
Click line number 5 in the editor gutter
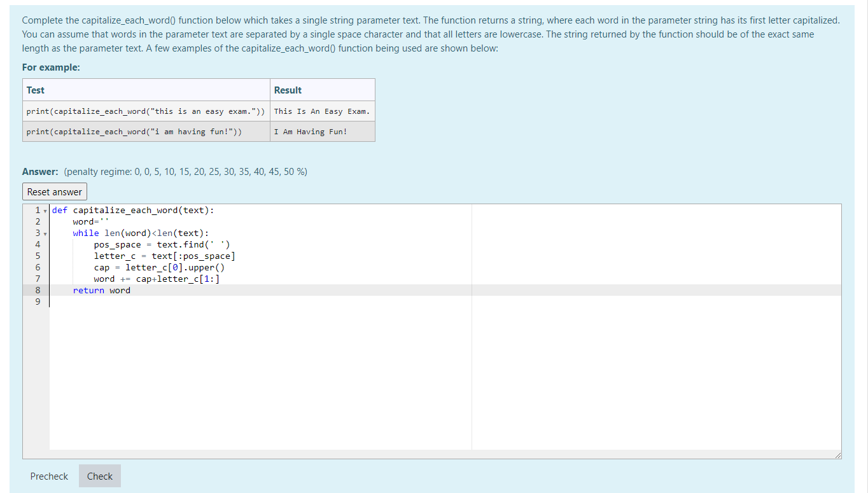pos(38,256)
